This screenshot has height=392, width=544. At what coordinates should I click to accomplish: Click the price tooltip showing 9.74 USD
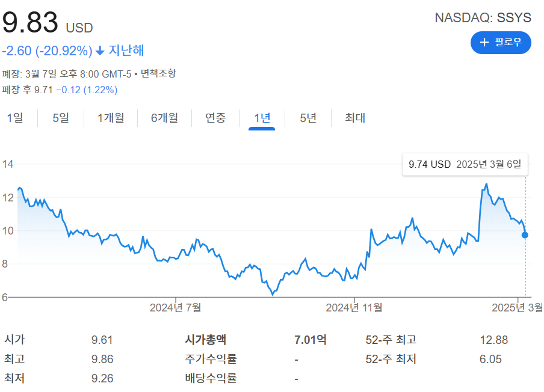[x=465, y=164]
